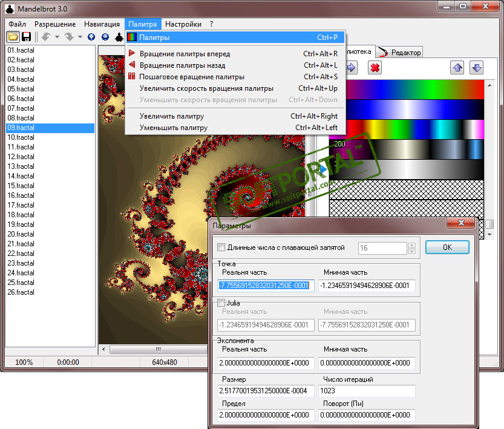
Task: Click horizontal scrollbar left arrow under fractal
Action: [x=103, y=349]
